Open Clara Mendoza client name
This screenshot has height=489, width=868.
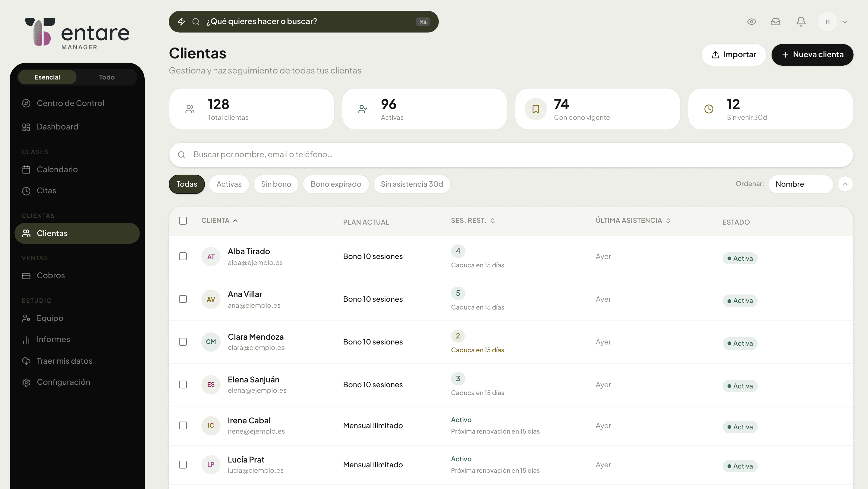tap(256, 337)
